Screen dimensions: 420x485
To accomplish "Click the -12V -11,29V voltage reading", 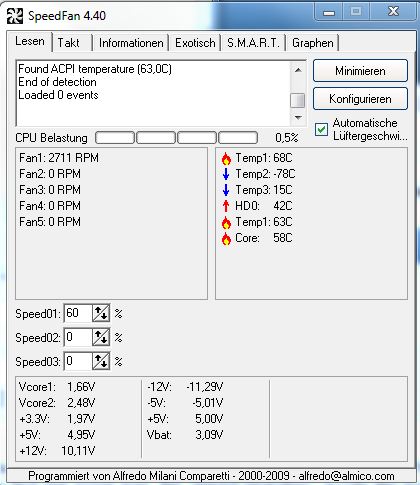I will point(185,387).
